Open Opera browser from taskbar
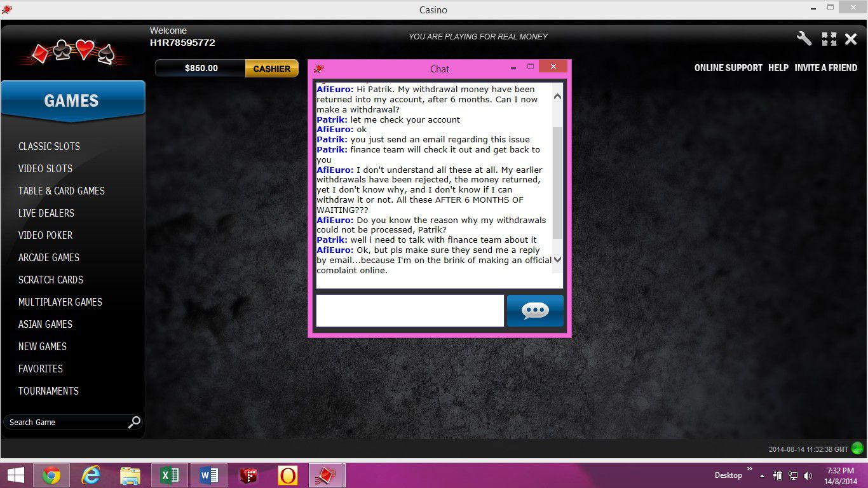Screen dimensions: 868x488 point(287,475)
